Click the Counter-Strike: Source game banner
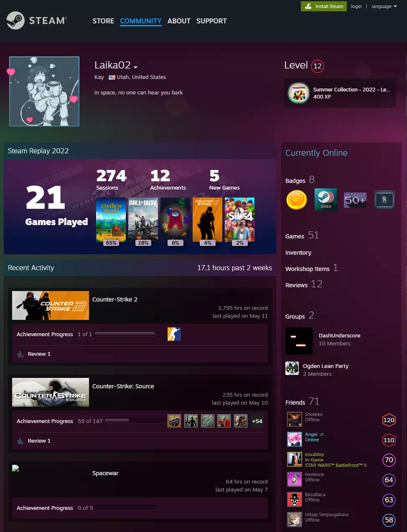 coord(51,393)
